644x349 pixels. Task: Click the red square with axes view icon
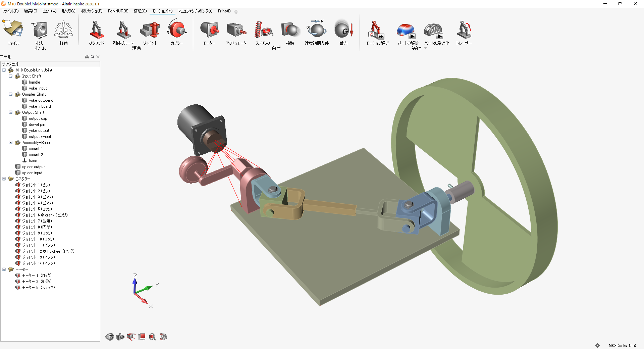click(142, 337)
